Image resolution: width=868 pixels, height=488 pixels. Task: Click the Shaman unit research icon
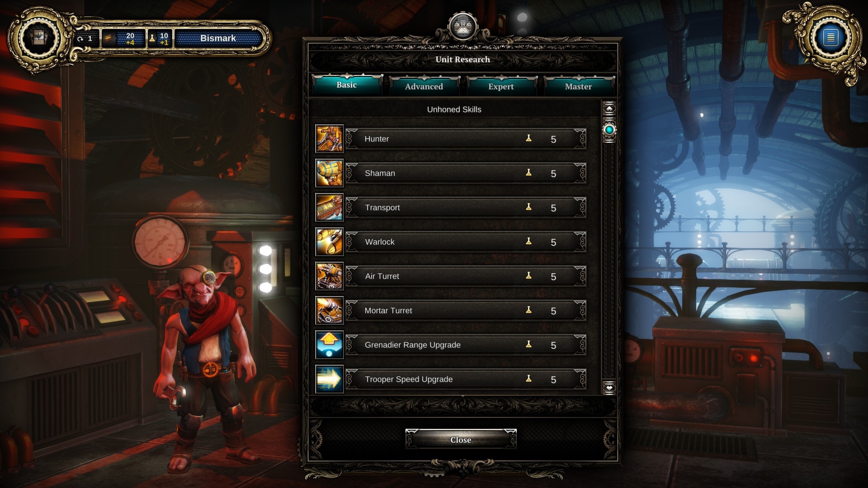pos(329,173)
